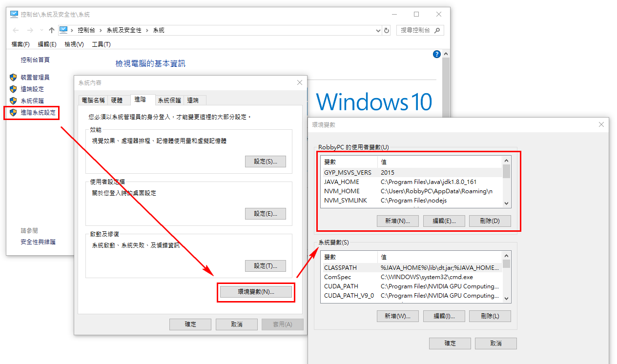Image resolution: width=617 pixels, height=364 pixels.
Task: Switch to the 系統保護 tab
Action: [169, 100]
